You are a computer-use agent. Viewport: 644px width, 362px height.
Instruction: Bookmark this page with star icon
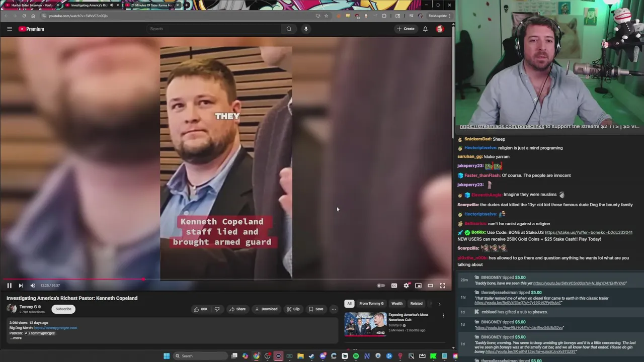pyautogui.click(x=326, y=16)
